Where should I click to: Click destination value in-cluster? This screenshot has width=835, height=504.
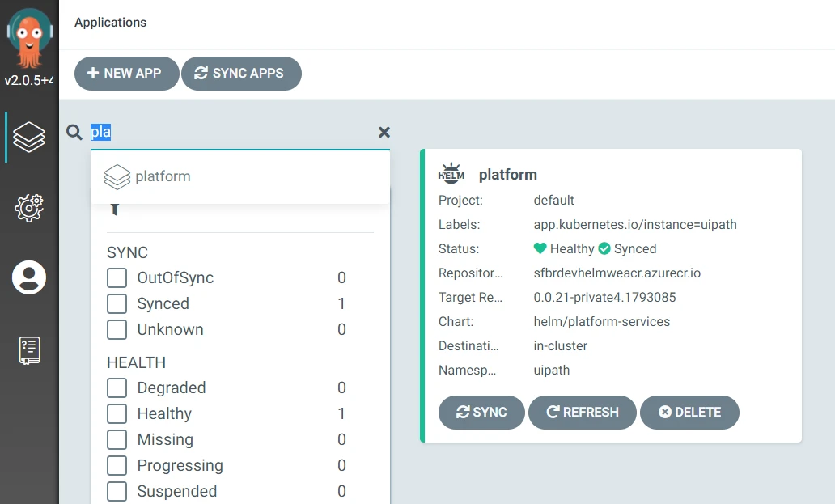pos(560,346)
